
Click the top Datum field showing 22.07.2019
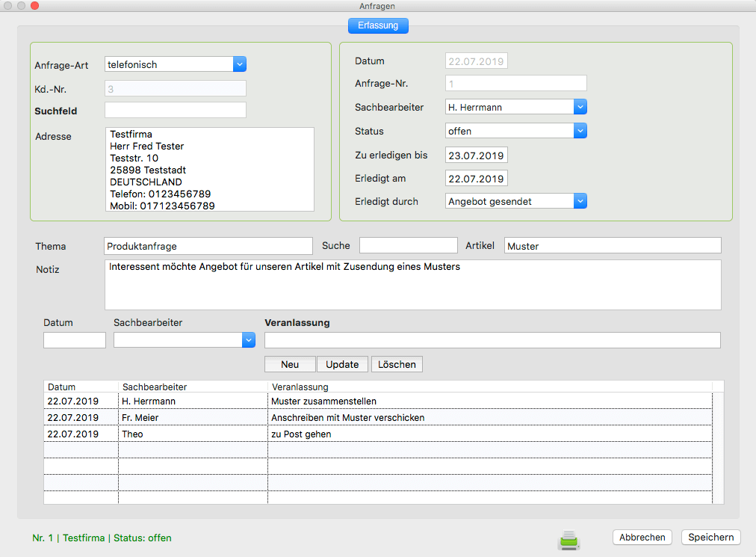tap(477, 61)
